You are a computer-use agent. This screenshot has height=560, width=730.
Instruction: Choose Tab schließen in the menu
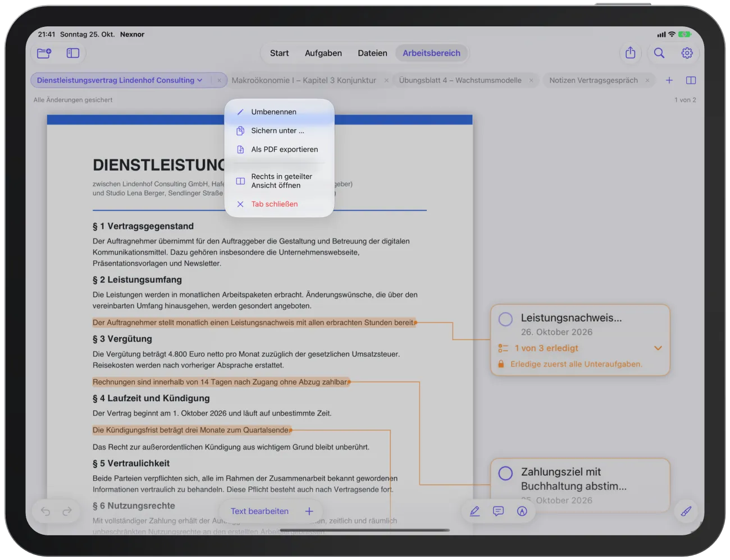coord(279,204)
